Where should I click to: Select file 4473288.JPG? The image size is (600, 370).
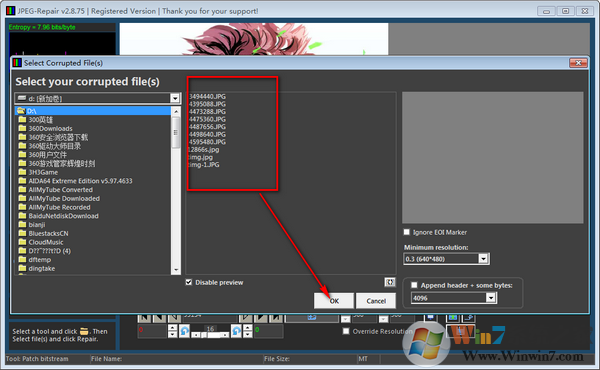point(207,112)
